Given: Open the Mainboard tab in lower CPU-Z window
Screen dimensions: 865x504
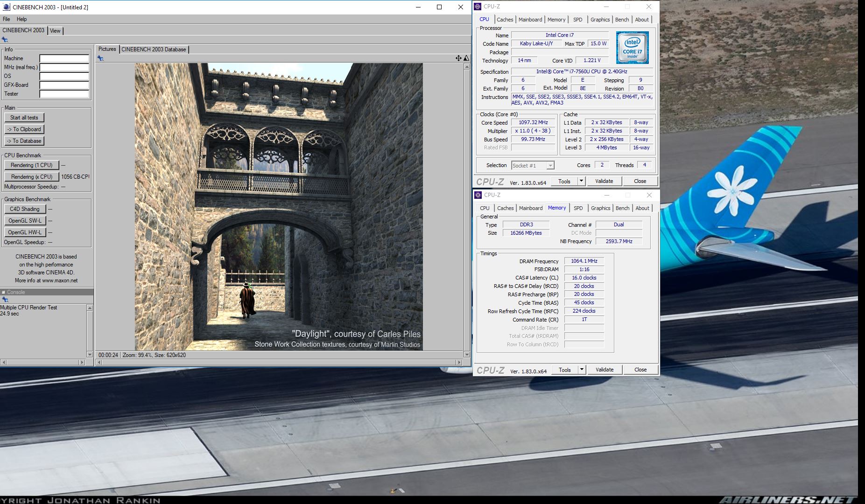Looking at the screenshot, I should pyautogui.click(x=531, y=208).
